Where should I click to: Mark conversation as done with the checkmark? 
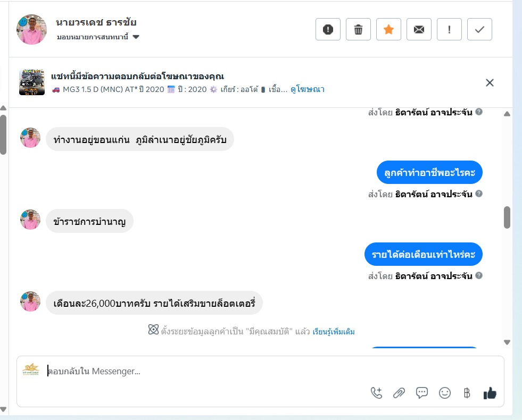click(479, 29)
